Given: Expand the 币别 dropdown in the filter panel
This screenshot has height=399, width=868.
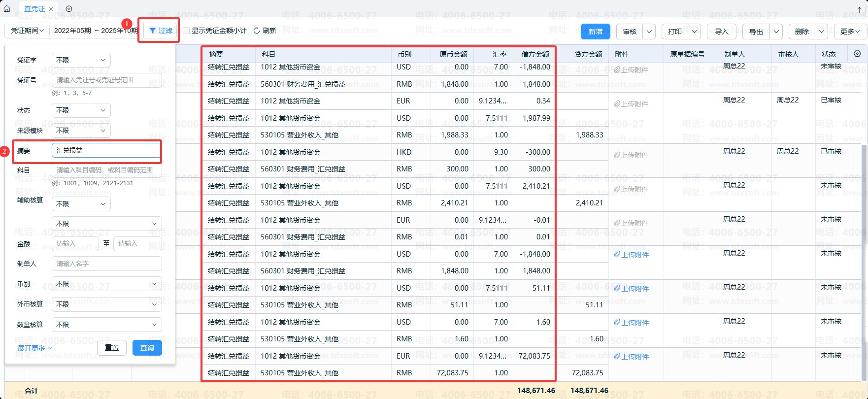Looking at the screenshot, I should click(x=106, y=284).
